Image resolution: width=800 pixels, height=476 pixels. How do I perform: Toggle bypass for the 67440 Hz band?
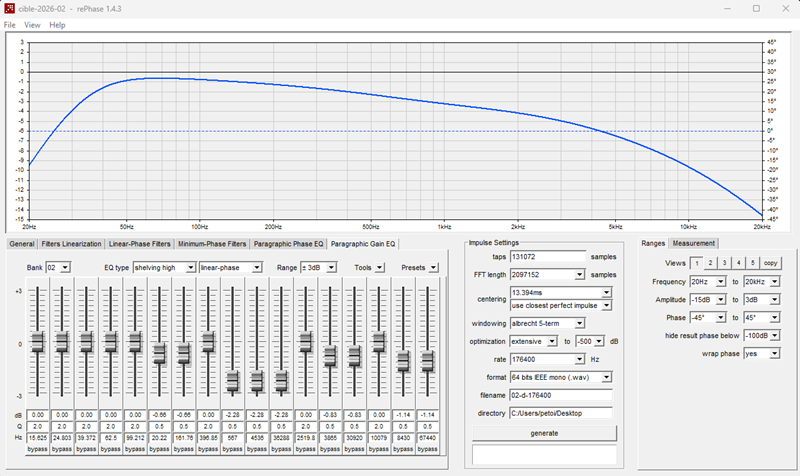coord(428,449)
